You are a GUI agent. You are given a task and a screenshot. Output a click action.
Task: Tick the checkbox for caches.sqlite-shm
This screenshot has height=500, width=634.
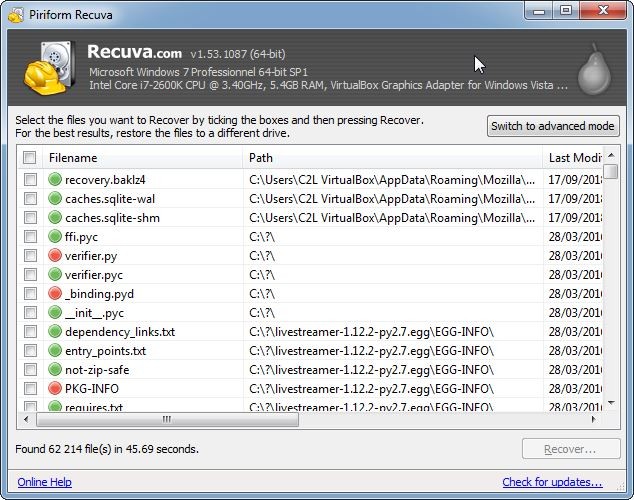click(30, 217)
